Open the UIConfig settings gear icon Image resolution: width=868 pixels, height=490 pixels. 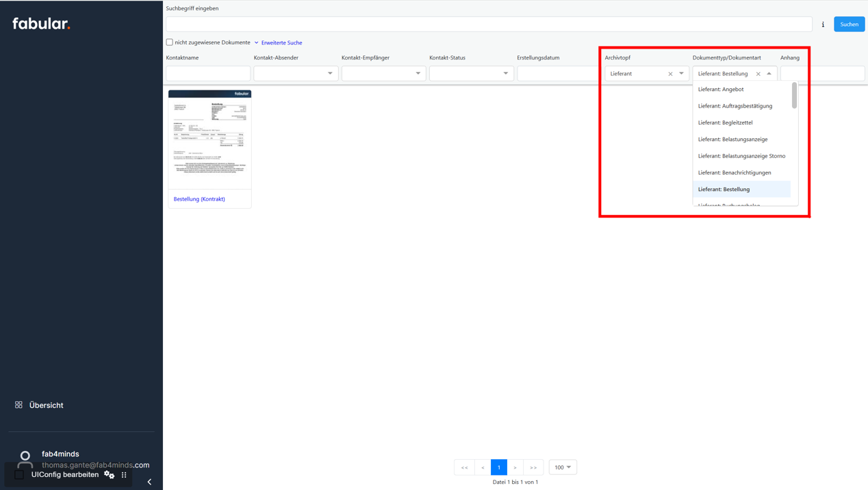pos(109,474)
